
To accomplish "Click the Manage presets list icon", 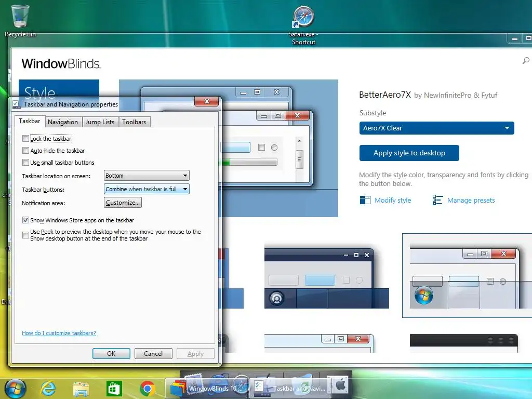I will pyautogui.click(x=437, y=200).
